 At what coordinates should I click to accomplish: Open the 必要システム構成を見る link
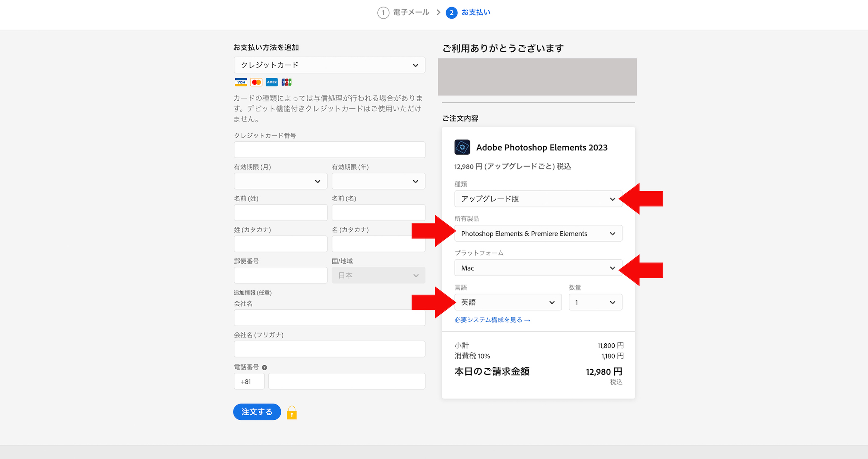tap(492, 320)
